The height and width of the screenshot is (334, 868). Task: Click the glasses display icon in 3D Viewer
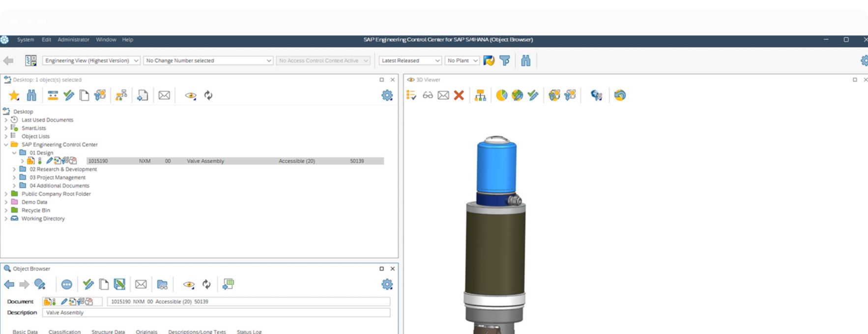[x=428, y=95]
